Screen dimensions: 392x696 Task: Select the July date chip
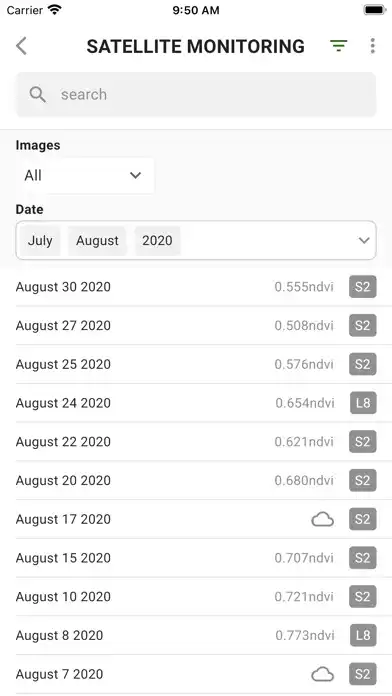[x=40, y=241]
